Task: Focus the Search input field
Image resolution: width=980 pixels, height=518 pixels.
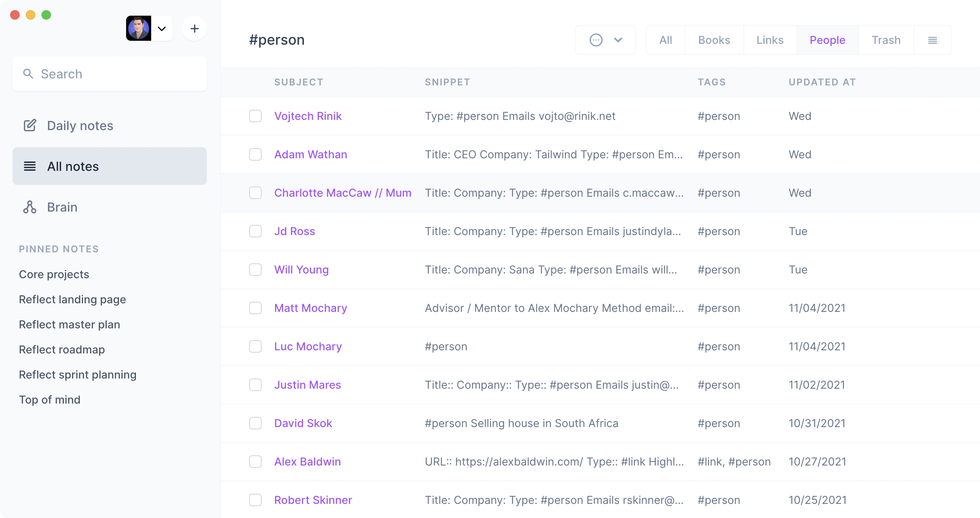Action: click(110, 74)
